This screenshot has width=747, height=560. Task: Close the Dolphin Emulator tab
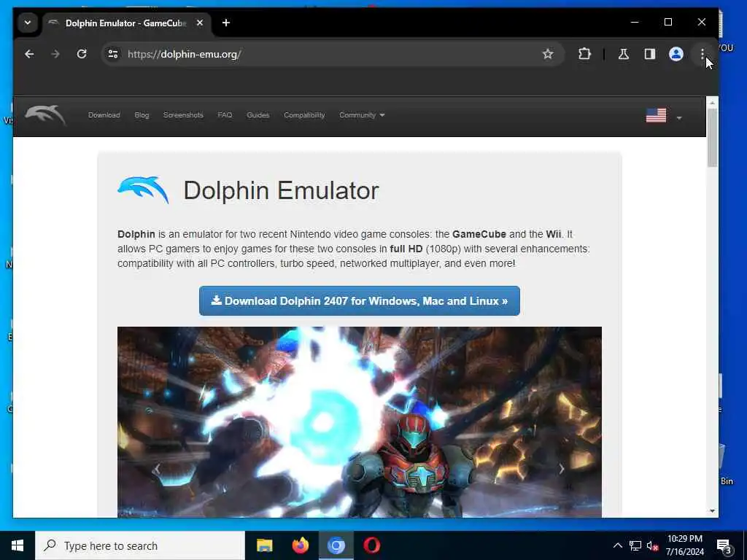(200, 23)
